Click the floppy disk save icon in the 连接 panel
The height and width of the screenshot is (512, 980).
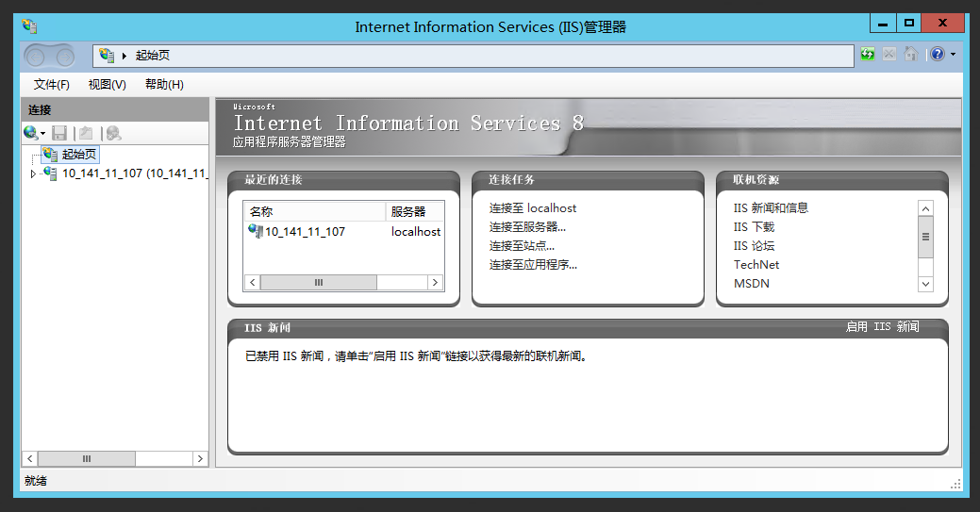(59, 134)
